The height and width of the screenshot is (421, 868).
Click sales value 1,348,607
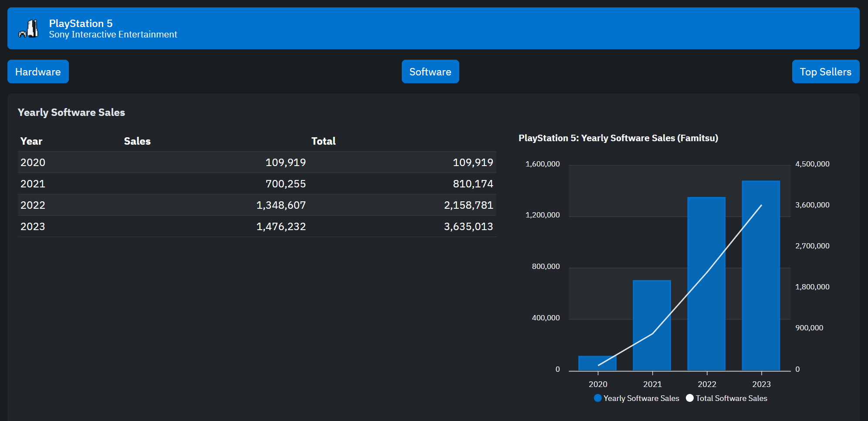(x=281, y=205)
